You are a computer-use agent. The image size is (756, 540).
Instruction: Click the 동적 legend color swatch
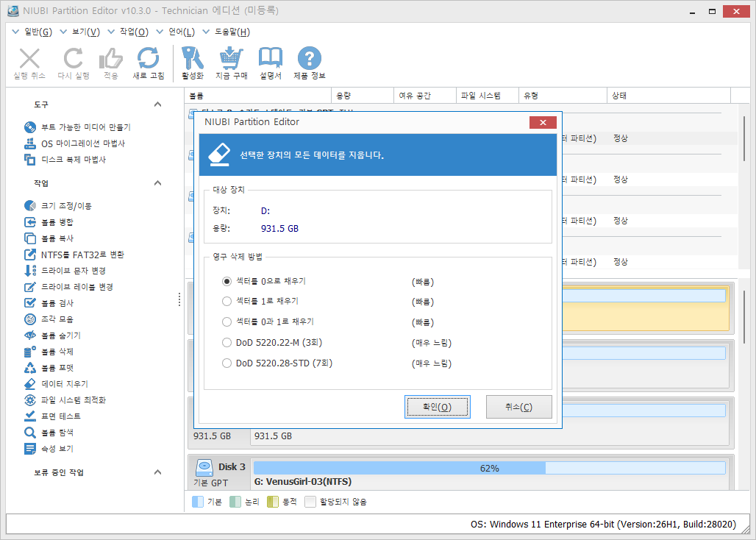273,502
